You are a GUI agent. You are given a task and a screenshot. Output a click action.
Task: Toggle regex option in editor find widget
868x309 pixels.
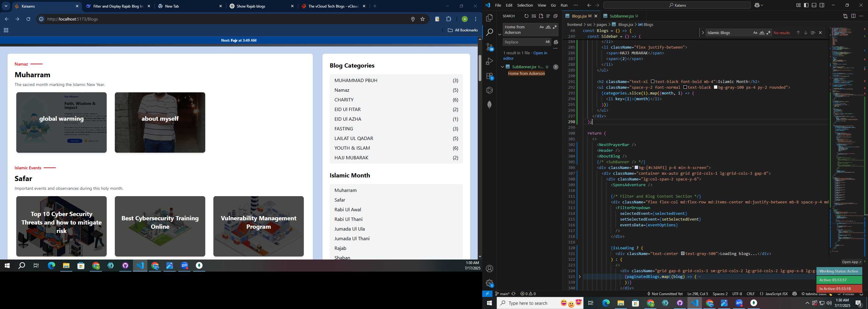point(769,33)
